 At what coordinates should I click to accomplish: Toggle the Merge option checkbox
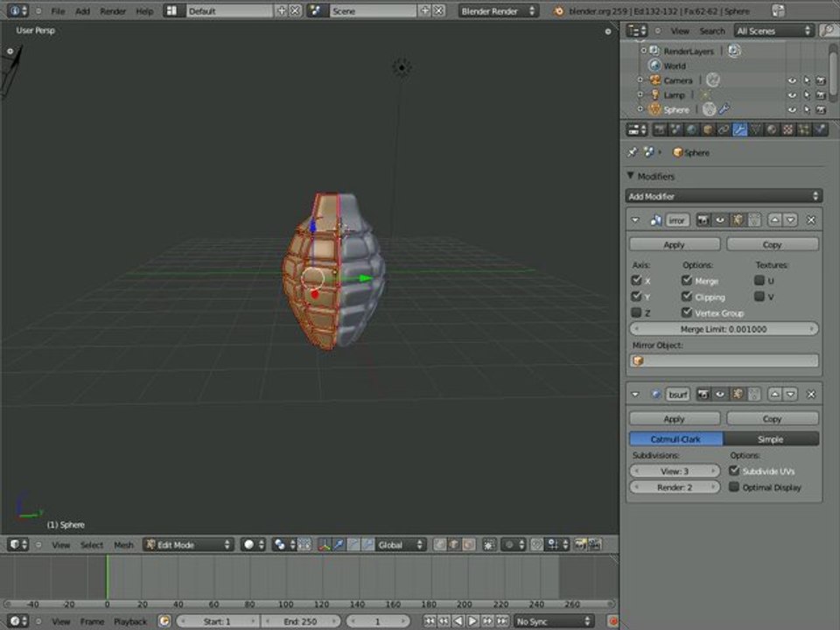(x=687, y=280)
